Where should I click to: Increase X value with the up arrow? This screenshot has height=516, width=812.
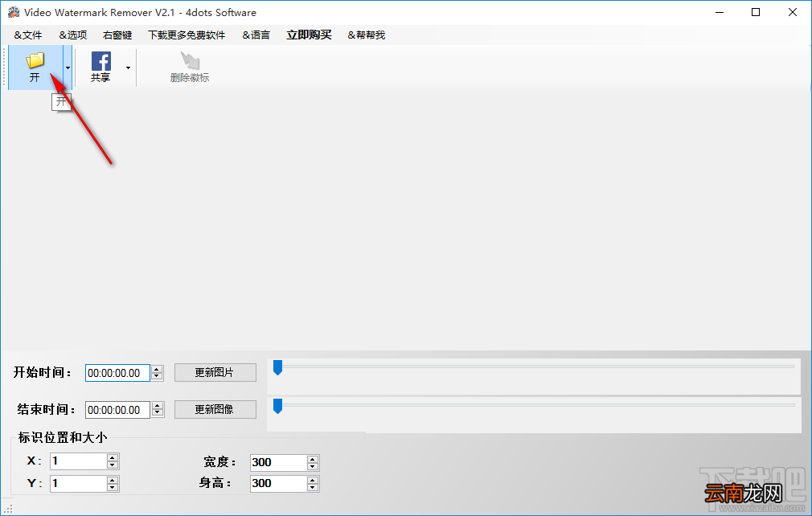[113, 457]
